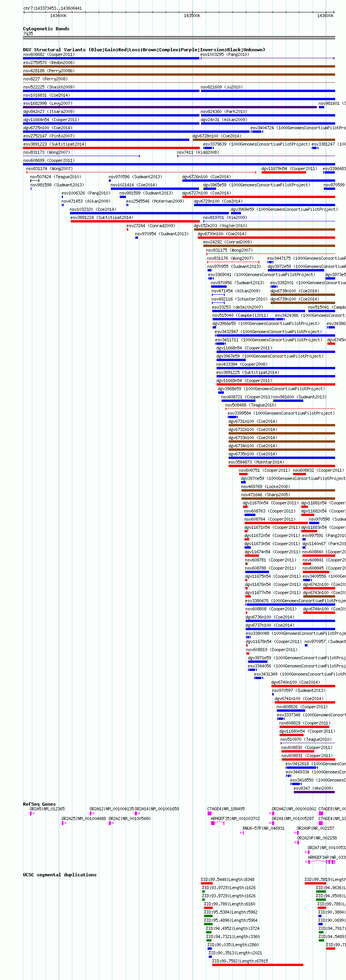Open variant nsv471646 (Sharp2005)
Screen dimensions: 346x980
pyautogui.click(x=266, y=495)
